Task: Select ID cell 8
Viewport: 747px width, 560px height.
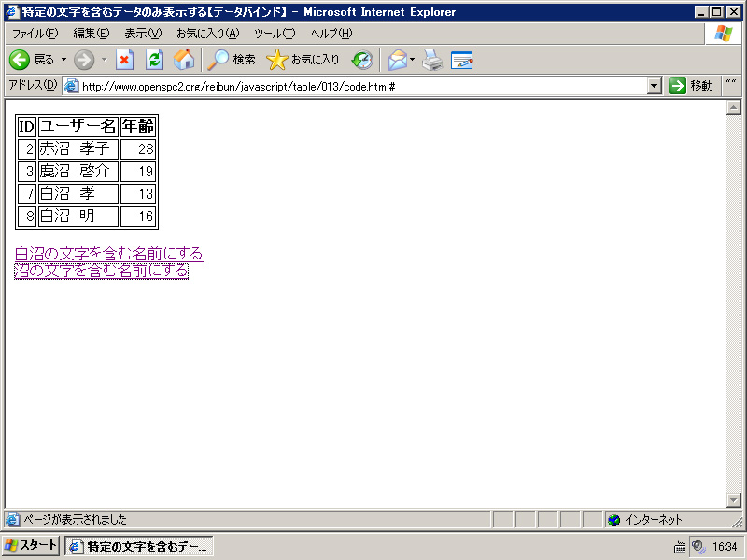Action: coord(27,216)
